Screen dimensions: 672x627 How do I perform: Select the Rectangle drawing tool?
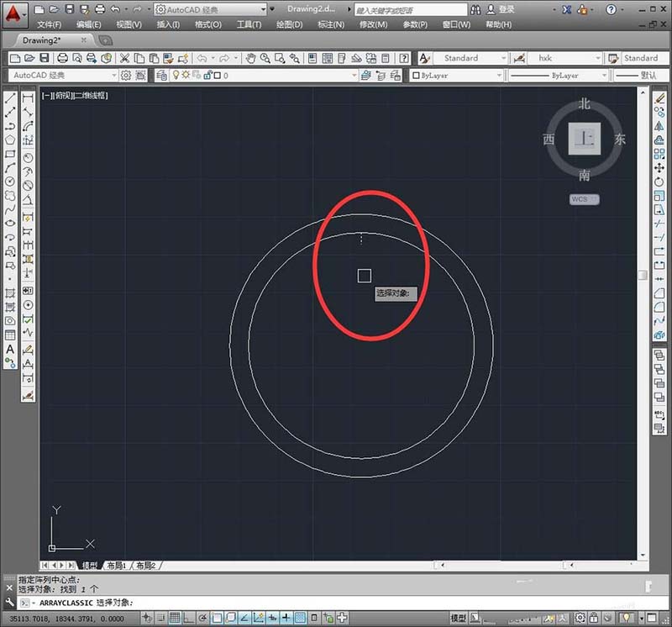point(10,154)
